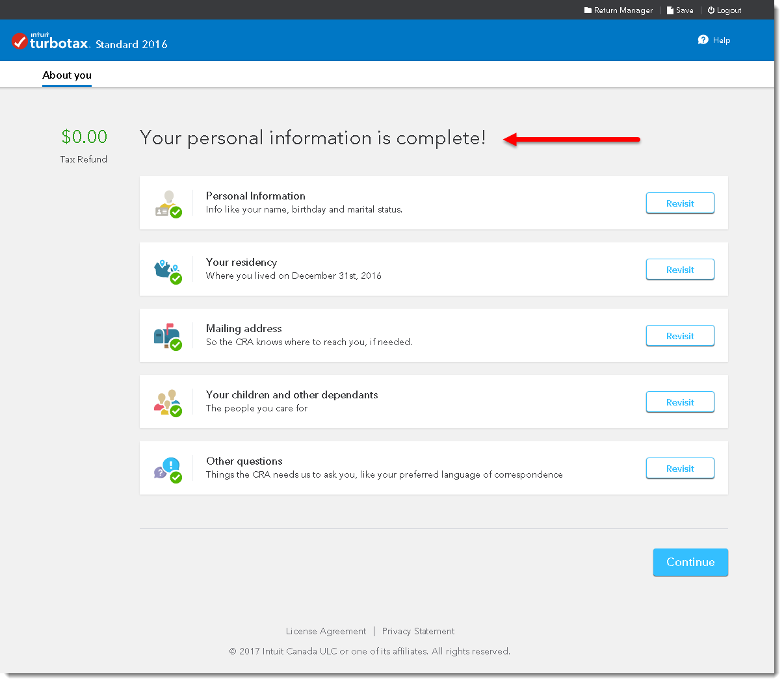Viewport: 784px width, 683px height.
Task: Revisit the Personal Information section
Action: [x=680, y=203]
